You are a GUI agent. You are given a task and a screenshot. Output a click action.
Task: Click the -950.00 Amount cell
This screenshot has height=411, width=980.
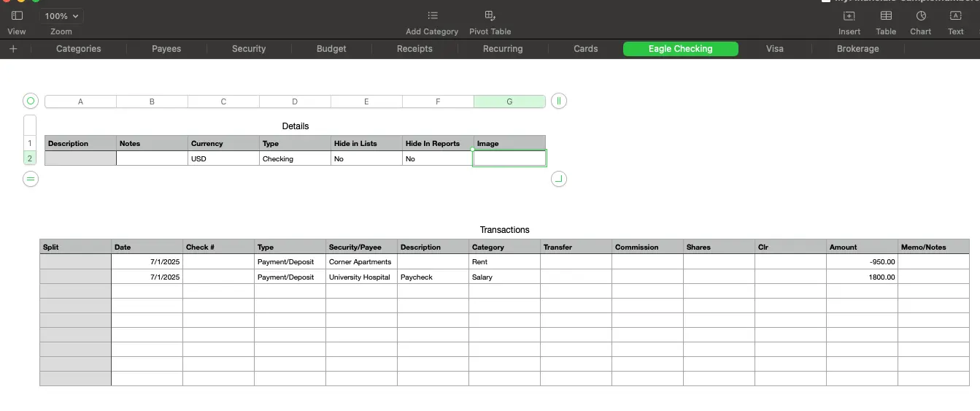[x=862, y=261]
